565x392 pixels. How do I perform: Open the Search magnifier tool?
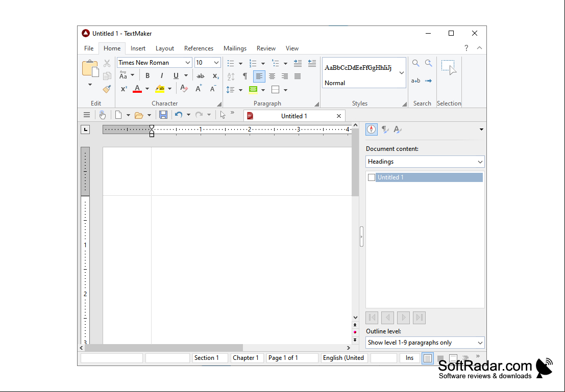pyautogui.click(x=416, y=63)
